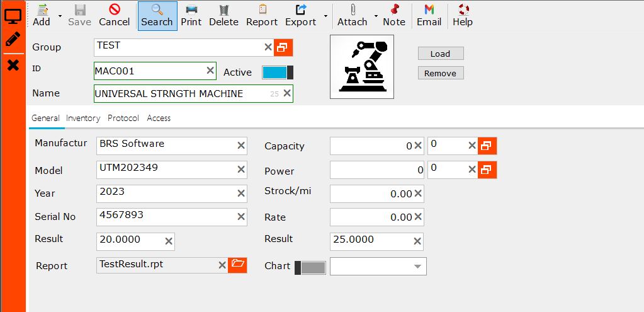644x312 pixels.
Task: Clear the Rate field
Action: tap(418, 217)
